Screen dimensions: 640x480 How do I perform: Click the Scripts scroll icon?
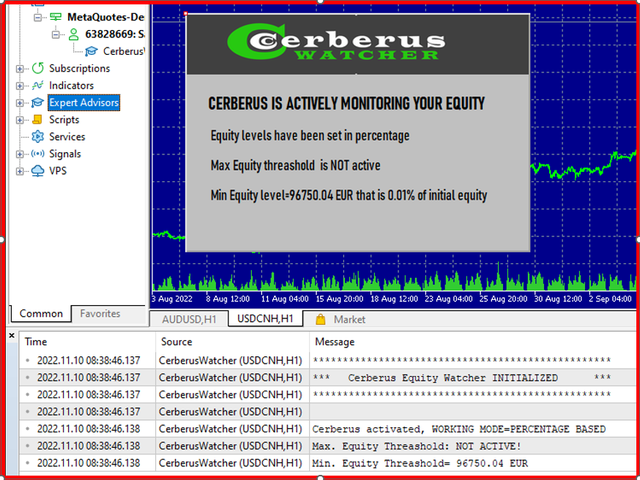[38, 120]
